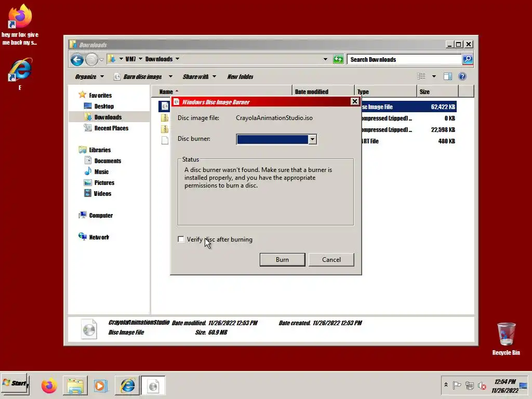The height and width of the screenshot is (399, 532).
Task: Enable Verify disc after burning checkbox
Action: pyautogui.click(x=181, y=239)
